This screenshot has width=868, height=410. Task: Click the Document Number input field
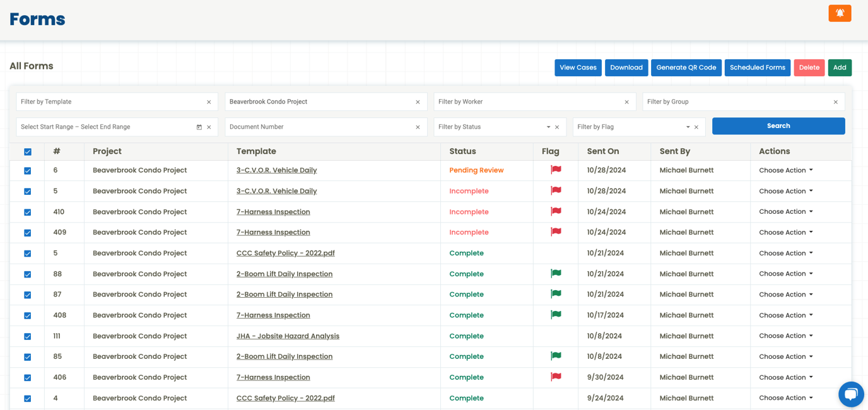coord(319,127)
